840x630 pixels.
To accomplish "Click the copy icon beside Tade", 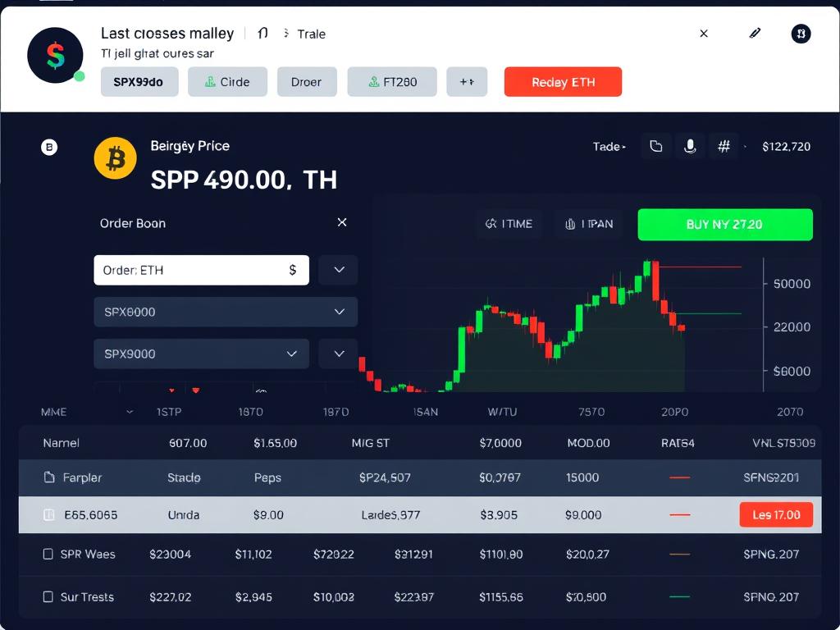I will click(x=655, y=146).
